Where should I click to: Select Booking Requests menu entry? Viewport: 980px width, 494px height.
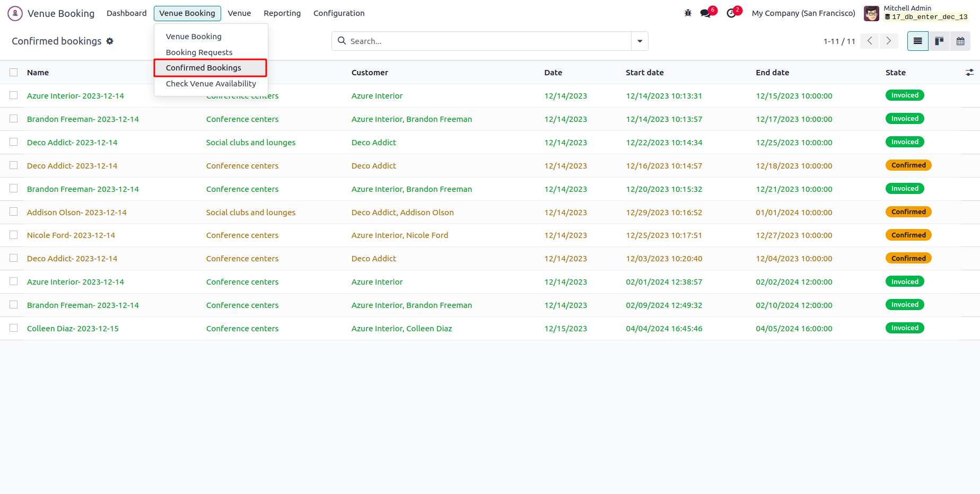pos(199,52)
